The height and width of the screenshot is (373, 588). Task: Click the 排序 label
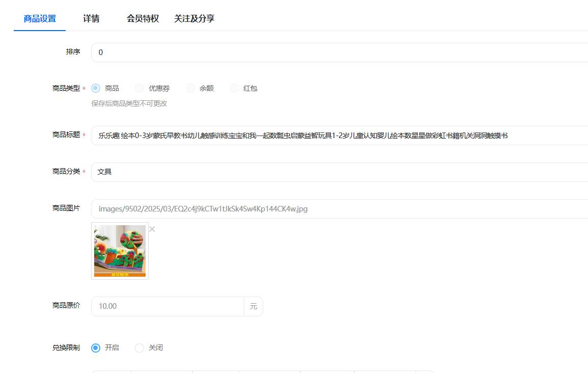coord(73,52)
